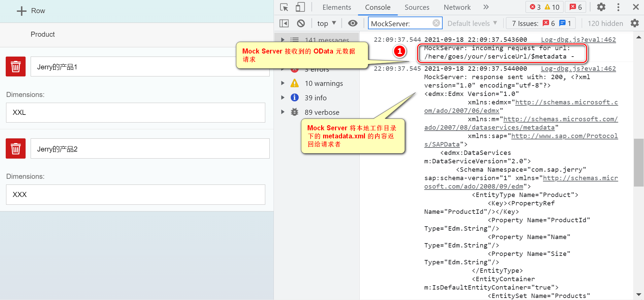Screen dimensions: 644x300
Task: Open the Elements tab
Action: [337, 7]
